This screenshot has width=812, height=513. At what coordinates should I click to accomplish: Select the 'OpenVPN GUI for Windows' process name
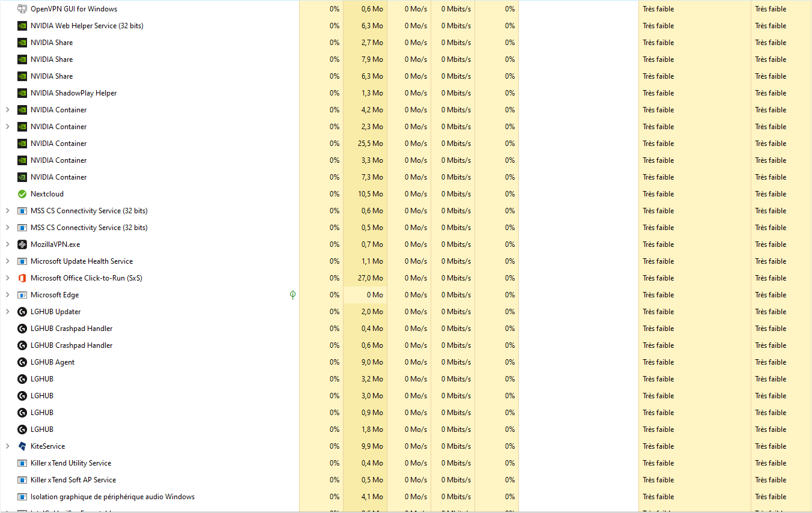74,9
